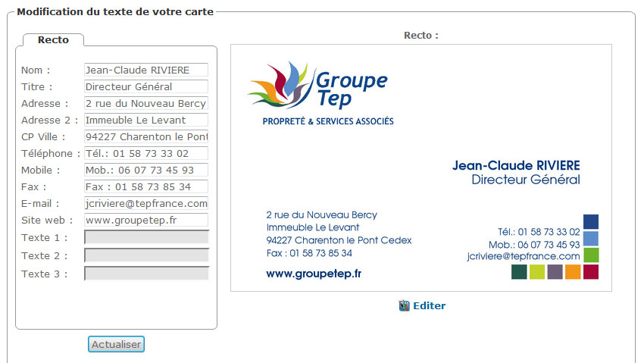Click www.groupetep.fr on the card preview
The image size is (644, 363).
(314, 274)
